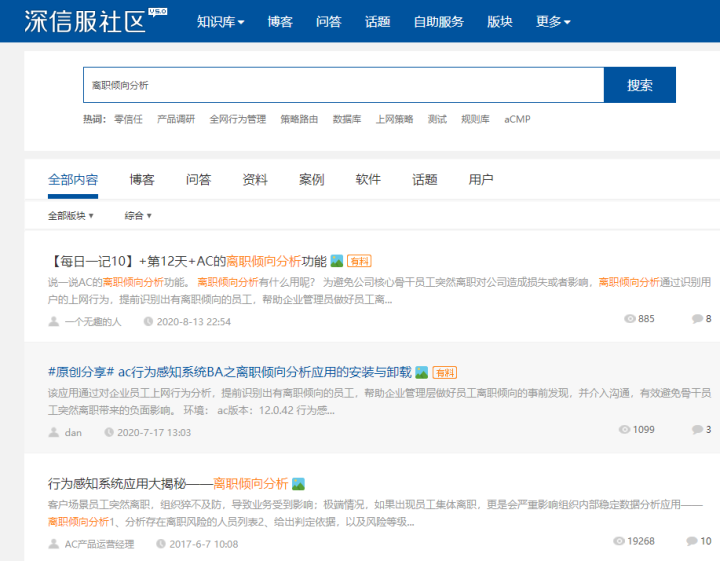
Task: Click comment icon showing 8 replies
Action: pyautogui.click(x=698, y=319)
